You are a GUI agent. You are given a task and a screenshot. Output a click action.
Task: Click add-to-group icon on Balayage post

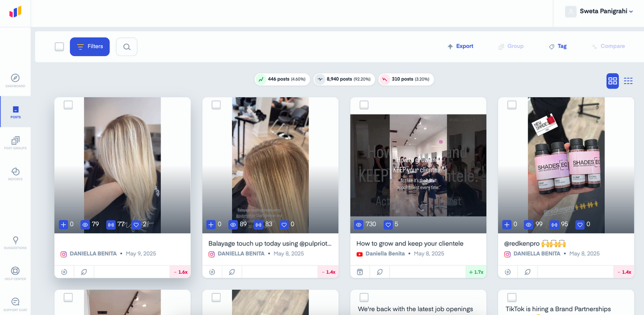point(212,272)
